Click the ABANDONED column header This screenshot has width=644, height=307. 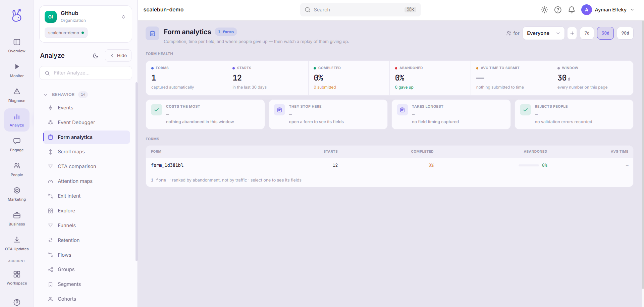point(535,152)
